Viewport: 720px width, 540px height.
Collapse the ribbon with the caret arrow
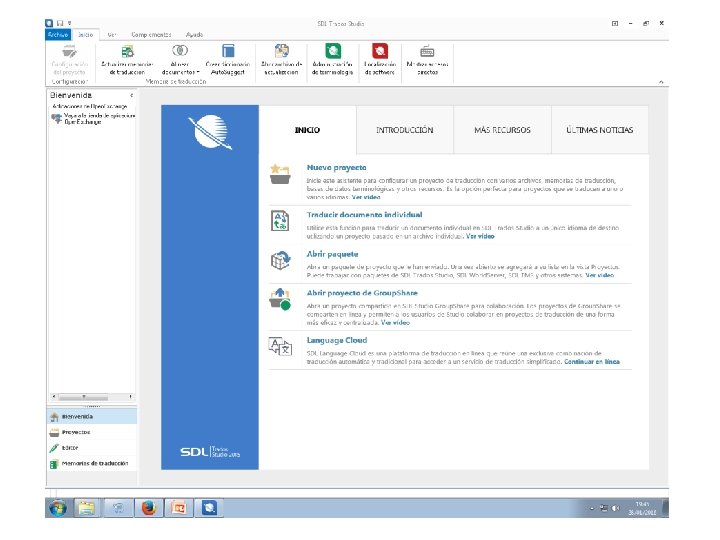tap(661, 82)
